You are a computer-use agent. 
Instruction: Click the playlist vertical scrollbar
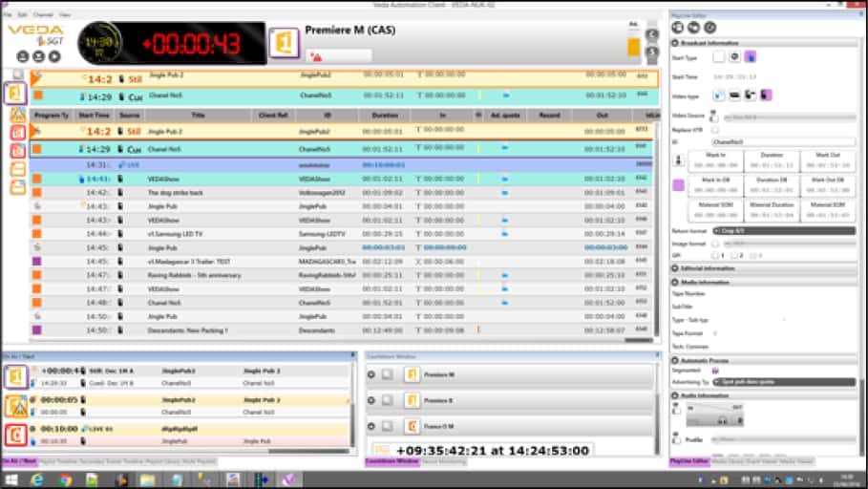click(657, 228)
